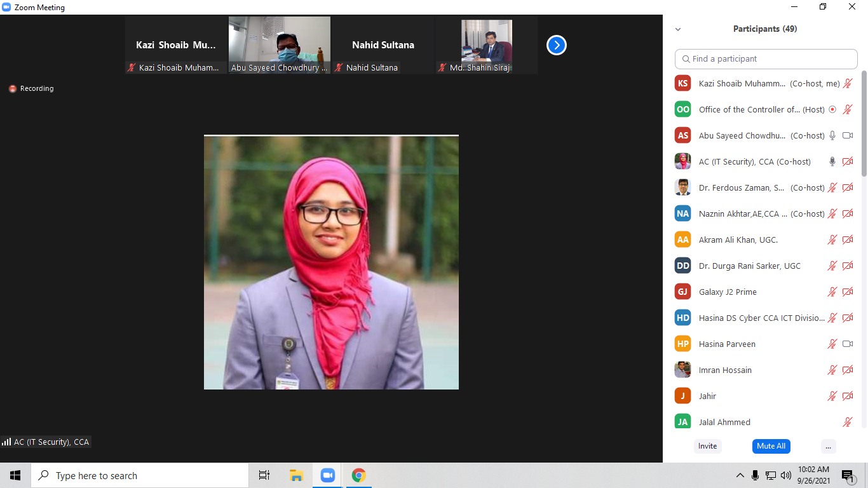Click the next-page arrow in the video strip
This screenshot has width=868, height=488.
point(556,45)
